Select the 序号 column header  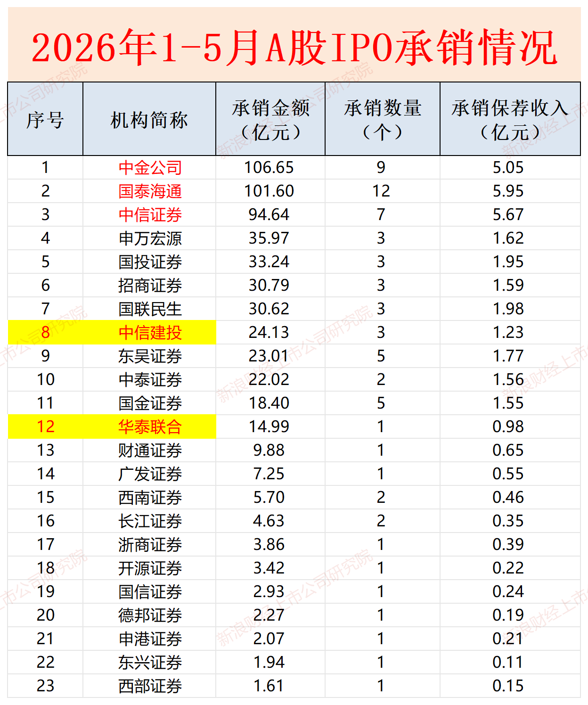tap(45, 119)
